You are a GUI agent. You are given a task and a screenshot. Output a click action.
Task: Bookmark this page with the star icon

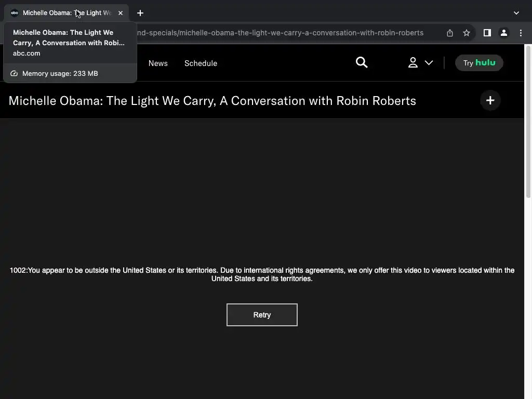(x=467, y=33)
